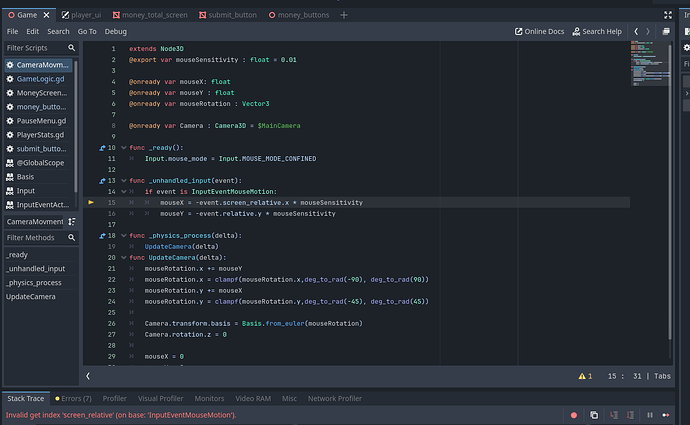Viewport: 690px width, 425px height.
Task: Toggle the scripts panel with arrow
Action: coord(88,376)
